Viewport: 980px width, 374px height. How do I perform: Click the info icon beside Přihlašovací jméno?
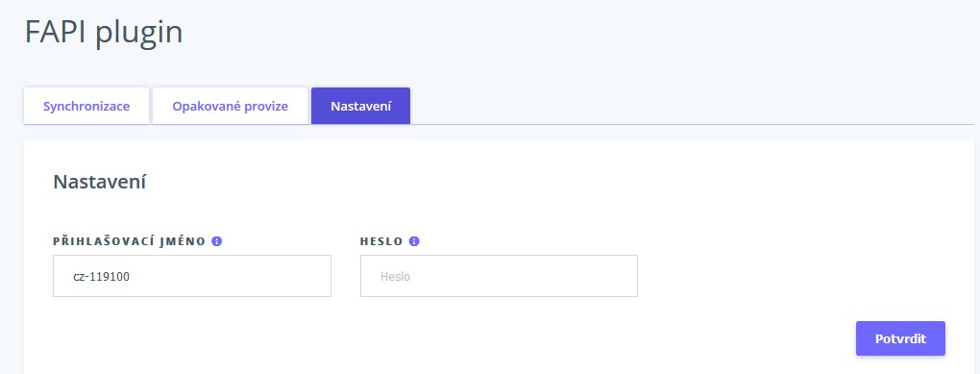click(x=217, y=241)
